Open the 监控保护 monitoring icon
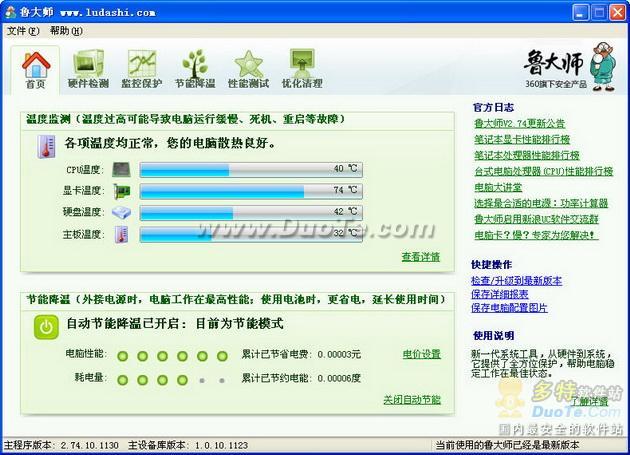 pos(142,70)
